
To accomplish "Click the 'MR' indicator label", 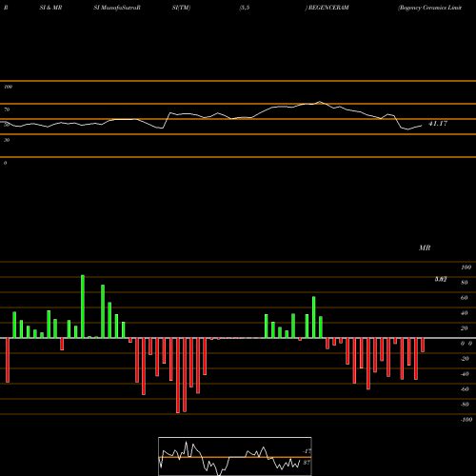I will (x=425, y=248).
